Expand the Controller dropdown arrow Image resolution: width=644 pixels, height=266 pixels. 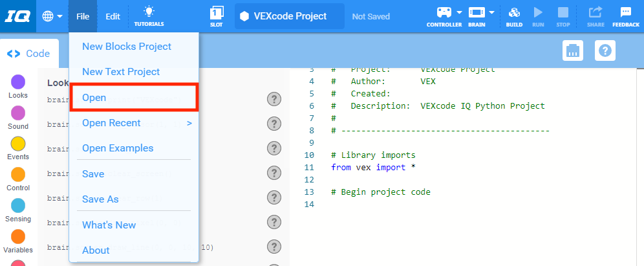(x=459, y=12)
